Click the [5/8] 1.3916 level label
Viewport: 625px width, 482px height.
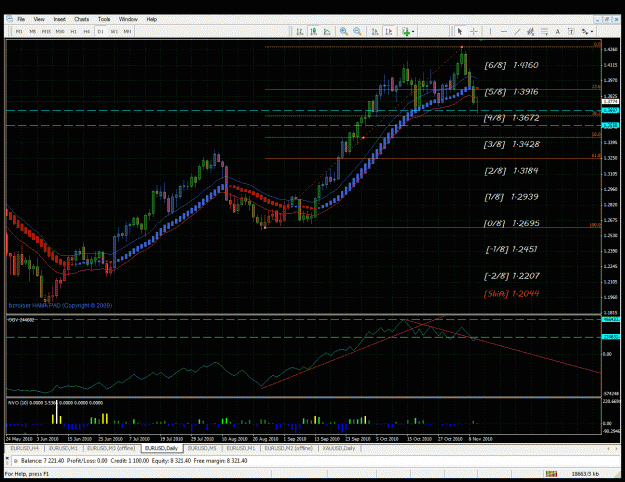(511, 92)
